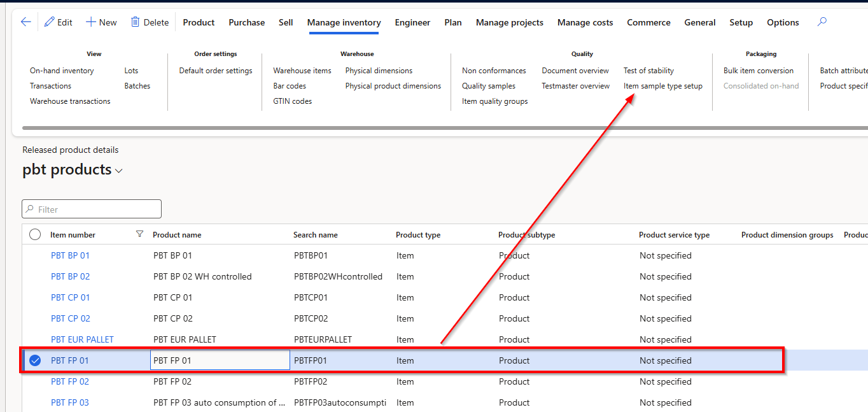The height and width of the screenshot is (412, 868).
Task: Switch to the Purchase tab
Action: [x=246, y=22]
